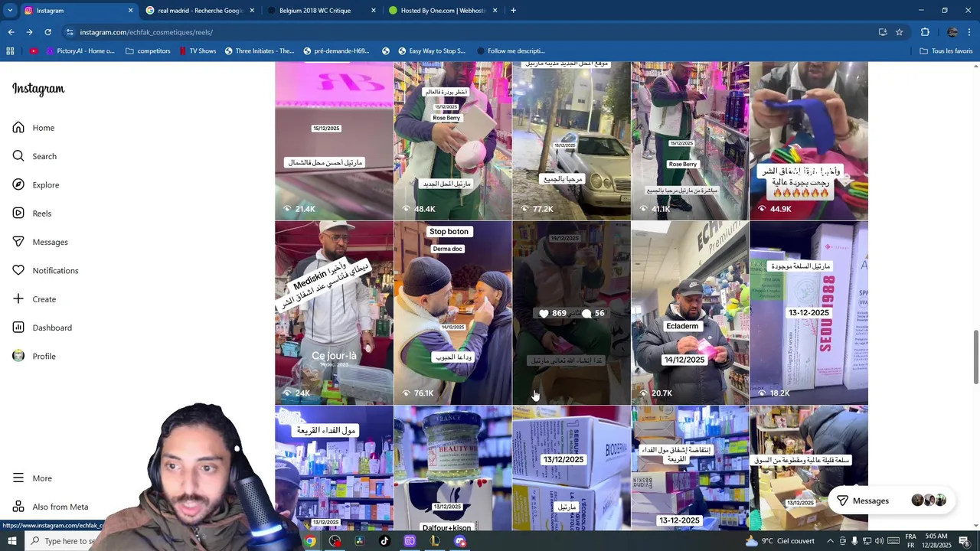
Task: Open 13-12-2025 reel with 18.2K views
Action: point(808,313)
